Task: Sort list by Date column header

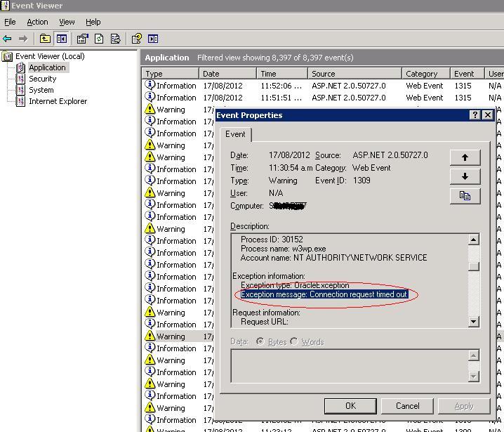Action: click(227, 74)
